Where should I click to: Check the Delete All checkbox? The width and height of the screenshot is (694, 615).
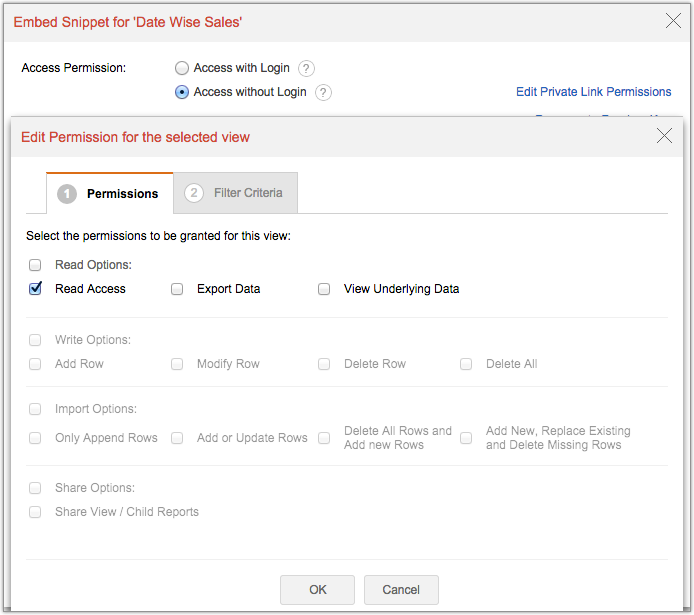click(x=466, y=365)
